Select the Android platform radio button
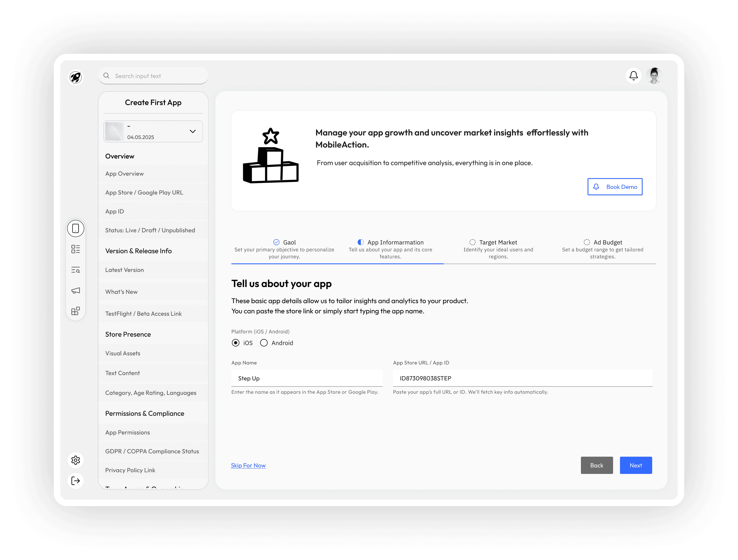738x560 pixels. (264, 343)
